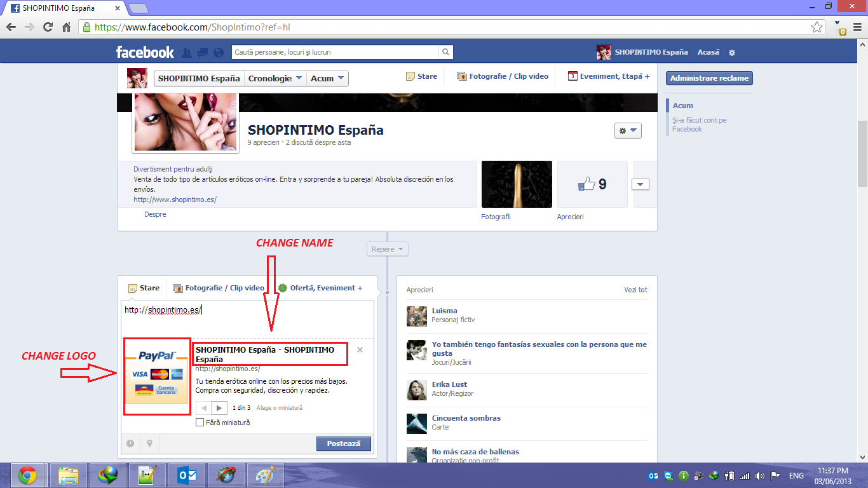Click the status text box containing shopintimo.es
The height and width of the screenshot is (488, 868).
pos(247,318)
